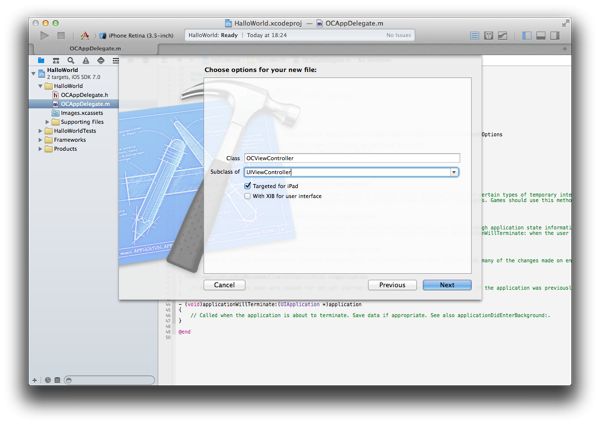Click the HalloWorld.xcodeproj title icon
The image size is (600, 425).
point(228,23)
